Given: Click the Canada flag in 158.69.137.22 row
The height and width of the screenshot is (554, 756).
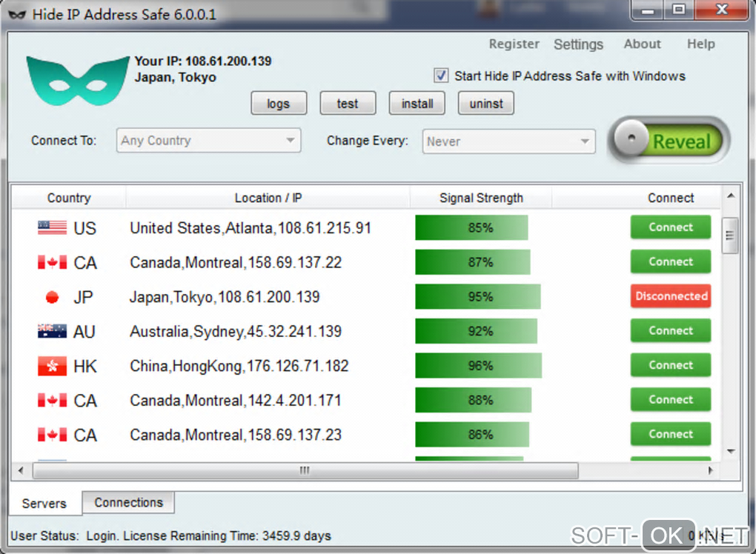Looking at the screenshot, I should pos(52,262).
